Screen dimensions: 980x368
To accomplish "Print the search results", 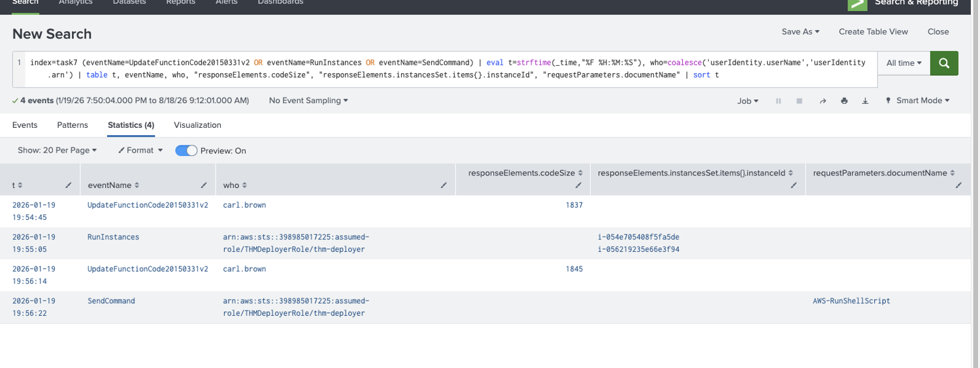I will (x=844, y=101).
